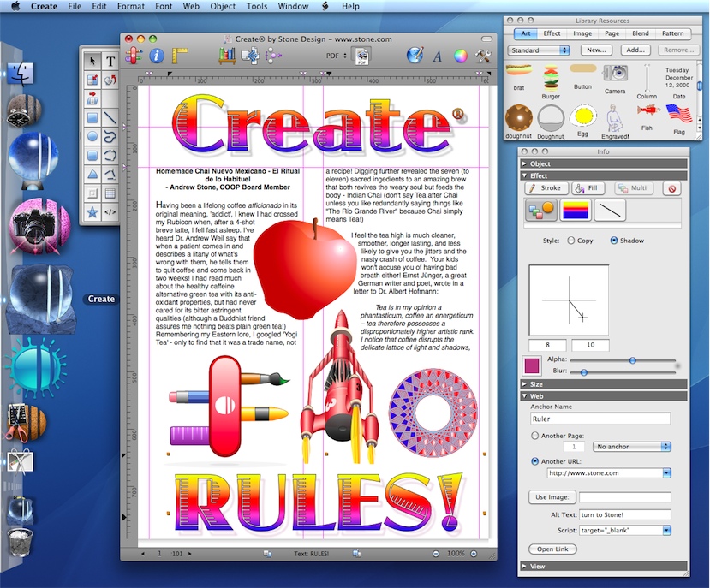Open the blue Info inspector icon

click(x=157, y=56)
